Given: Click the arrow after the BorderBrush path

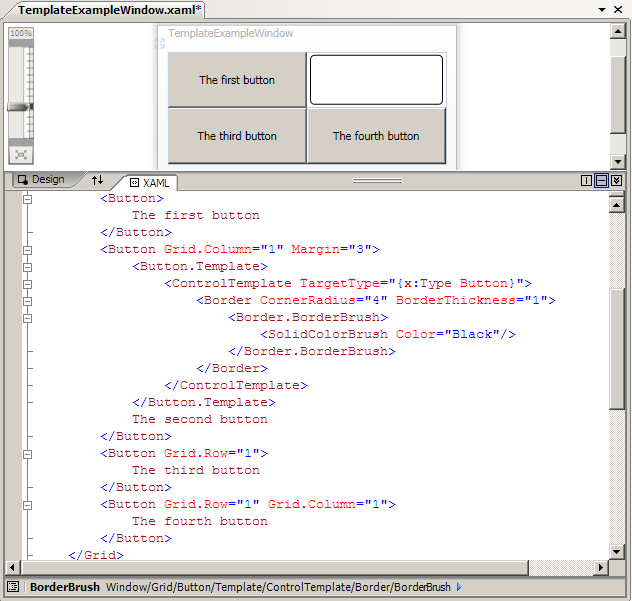Looking at the screenshot, I should [459, 587].
